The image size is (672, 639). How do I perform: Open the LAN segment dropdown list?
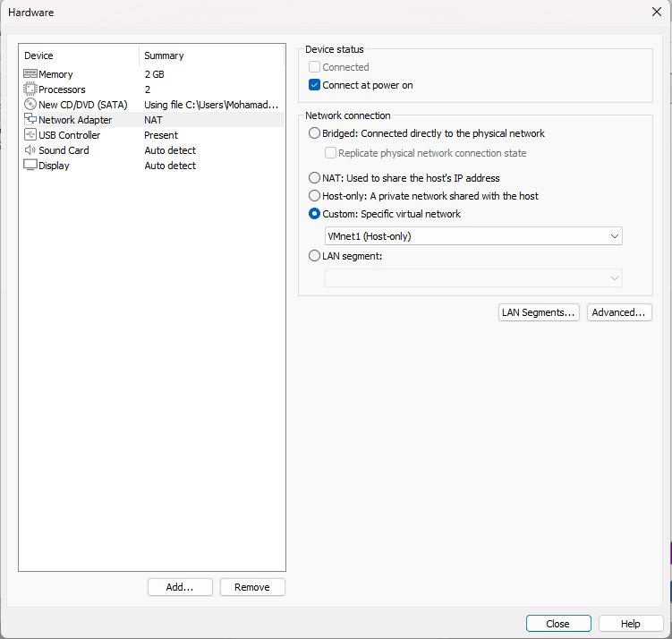point(473,278)
